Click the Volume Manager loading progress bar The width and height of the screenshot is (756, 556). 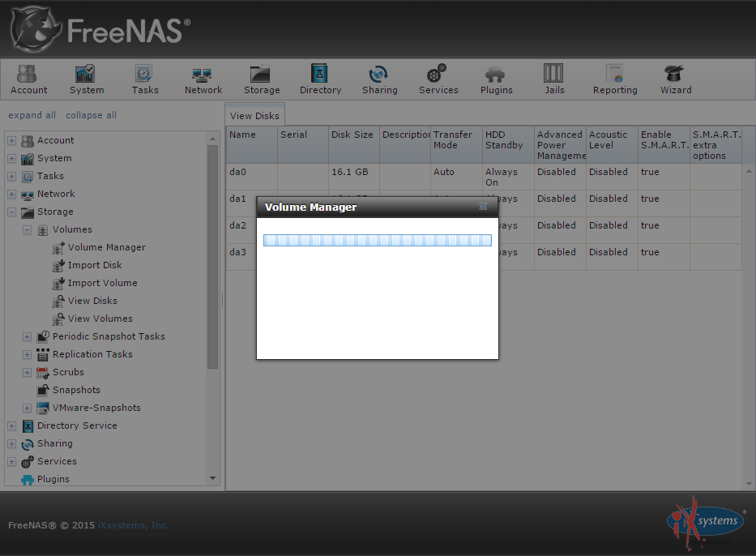(x=378, y=241)
